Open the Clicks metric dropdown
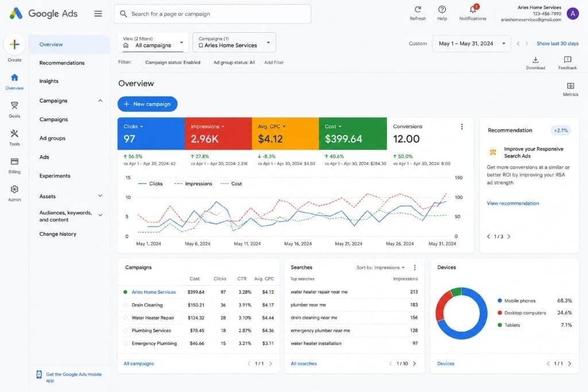Screen dimensions: 588x392 [x=133, y=126]
